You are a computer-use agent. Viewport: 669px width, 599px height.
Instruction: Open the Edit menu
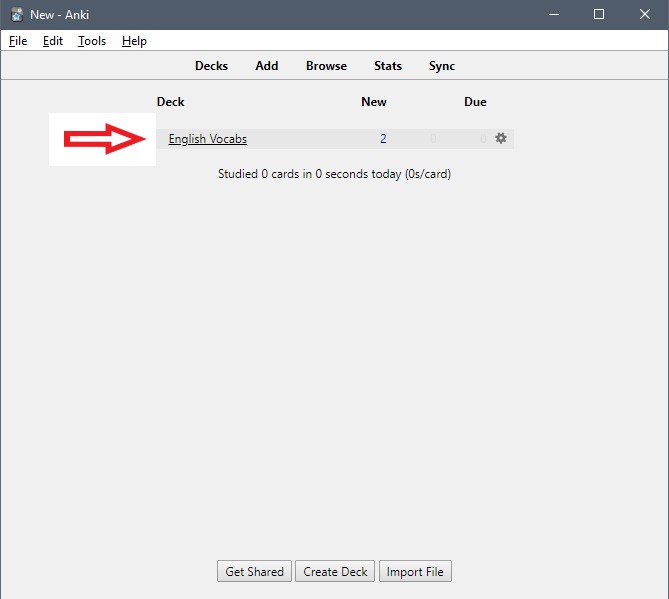tap(53, 41)
